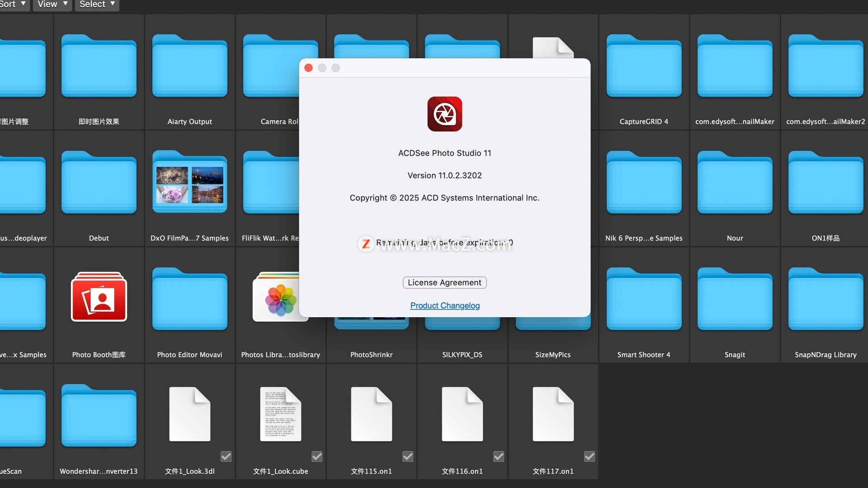Open the Wondershare converter folder
868x488 pixels.
click(99, 417)
